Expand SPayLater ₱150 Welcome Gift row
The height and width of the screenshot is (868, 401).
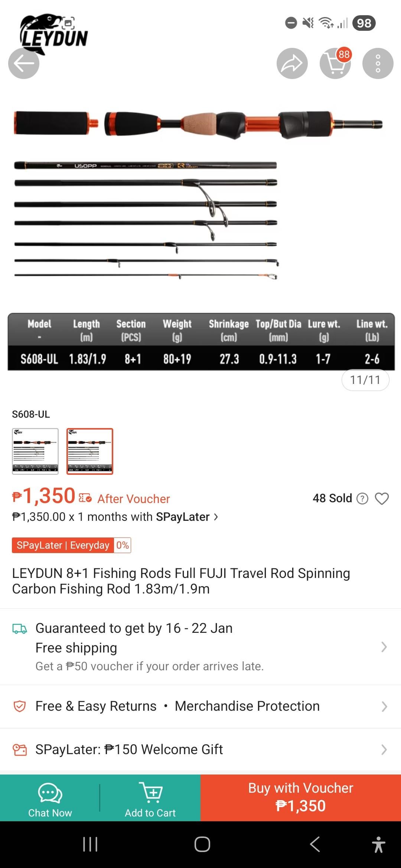[x=384, y=750]
